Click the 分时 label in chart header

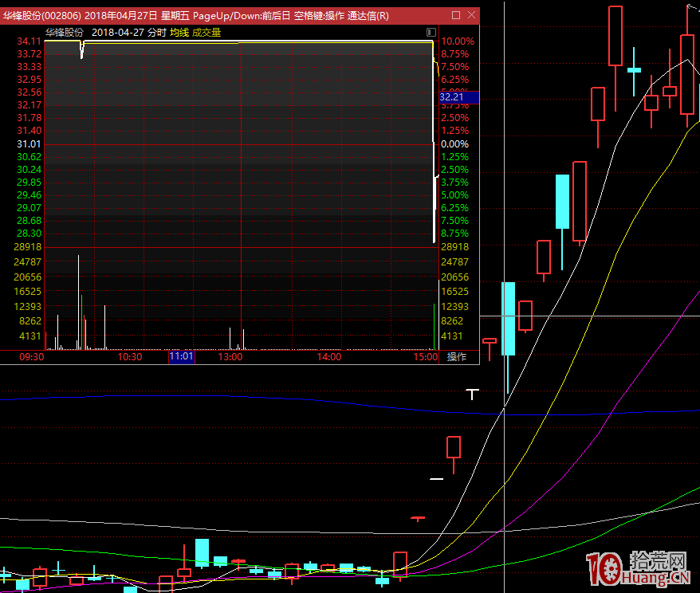157,33
